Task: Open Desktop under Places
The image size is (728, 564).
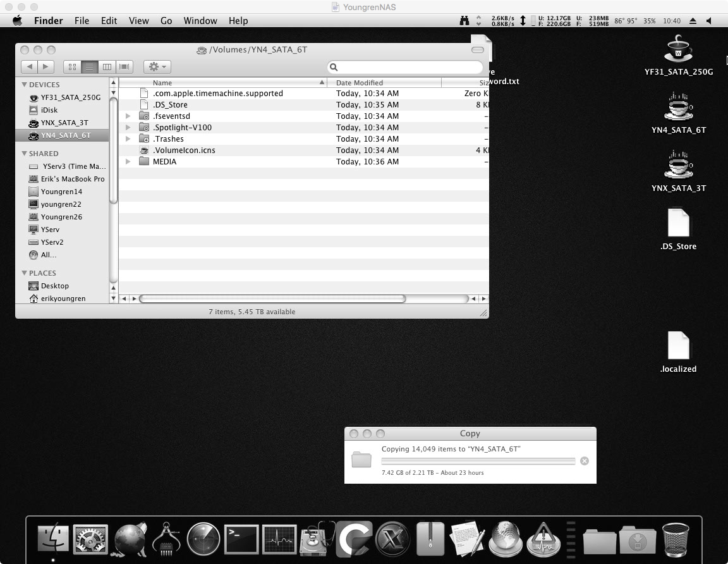Action: (x=63, y=286)
